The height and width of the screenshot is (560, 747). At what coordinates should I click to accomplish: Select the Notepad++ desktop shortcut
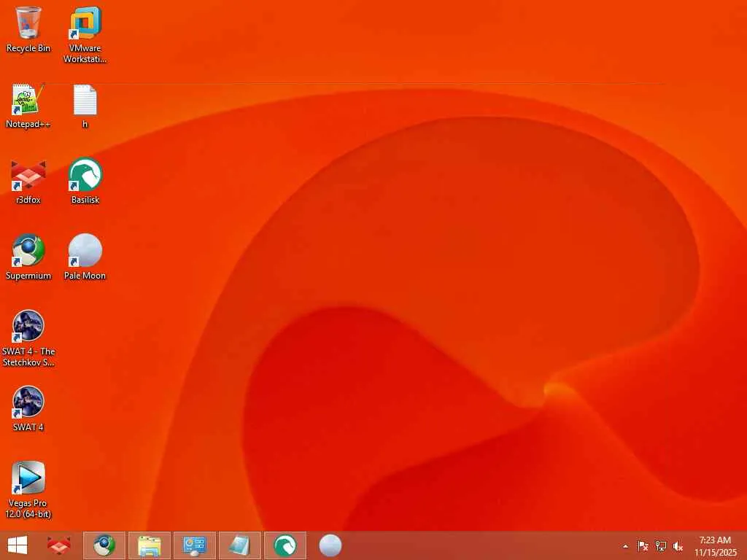tap(28, 105)
